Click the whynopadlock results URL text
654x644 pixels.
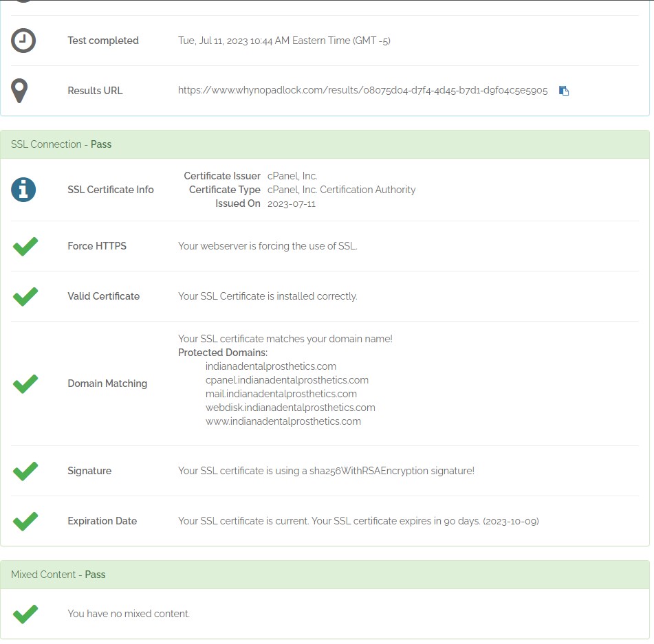pyautogui.click(x=362, y=91)
